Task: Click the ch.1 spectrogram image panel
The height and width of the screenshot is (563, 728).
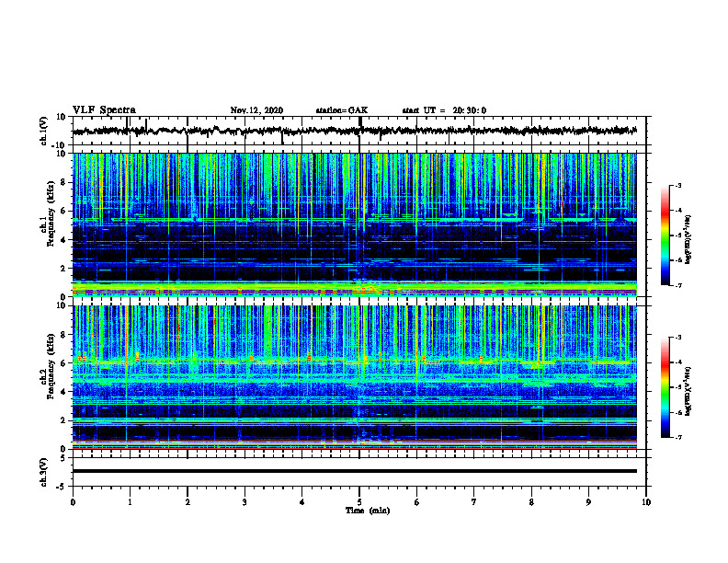Action: (354, 224)
